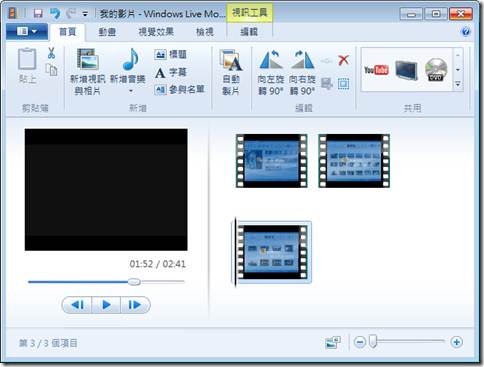Expand the share gallery More arrow
This screenshot has height=367, width=484.
pos(458,84)
